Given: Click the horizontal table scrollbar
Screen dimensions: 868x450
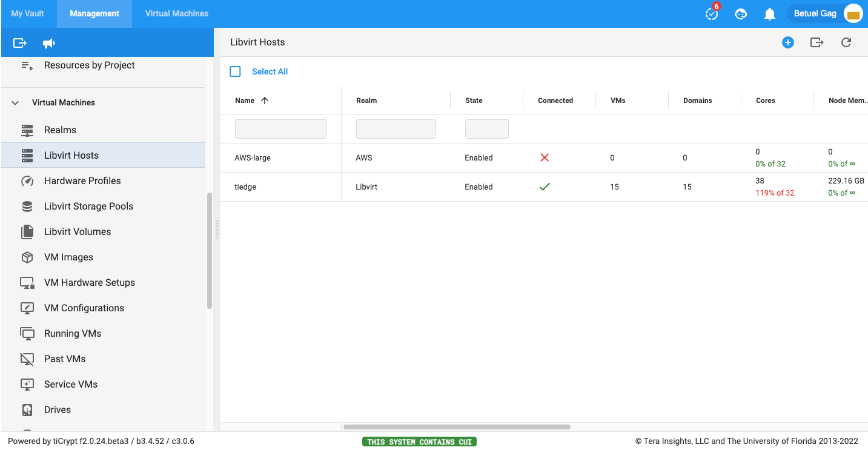Looking at the screenshot, I should (457, 427).
